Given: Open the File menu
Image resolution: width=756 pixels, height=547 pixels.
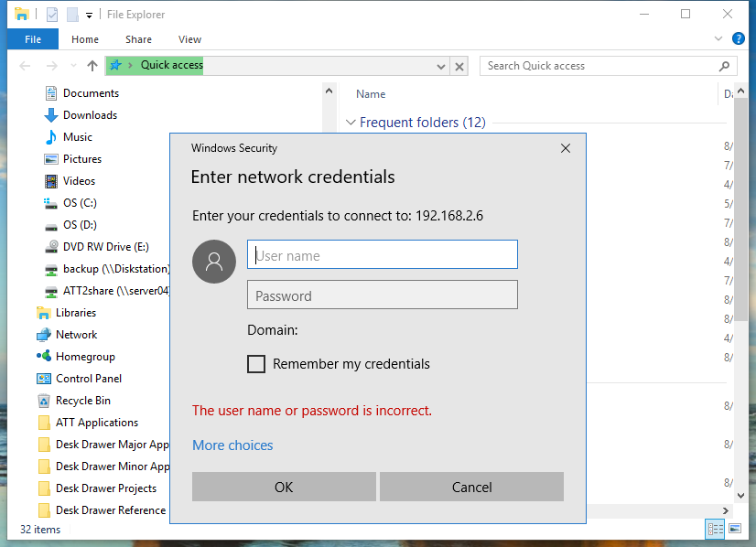Looking at the screenshot, I should click(x=32, y=39).
